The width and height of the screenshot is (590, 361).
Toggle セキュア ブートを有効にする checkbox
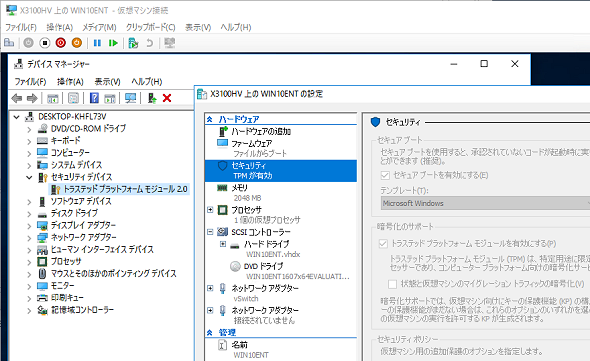click(x=385, y=175)
